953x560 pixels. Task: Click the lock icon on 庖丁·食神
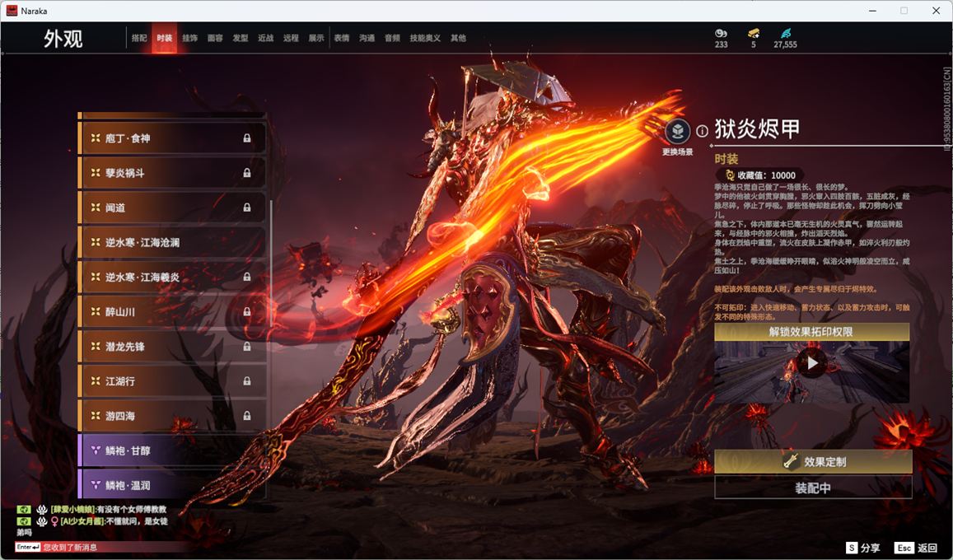(x=247, y=138)
